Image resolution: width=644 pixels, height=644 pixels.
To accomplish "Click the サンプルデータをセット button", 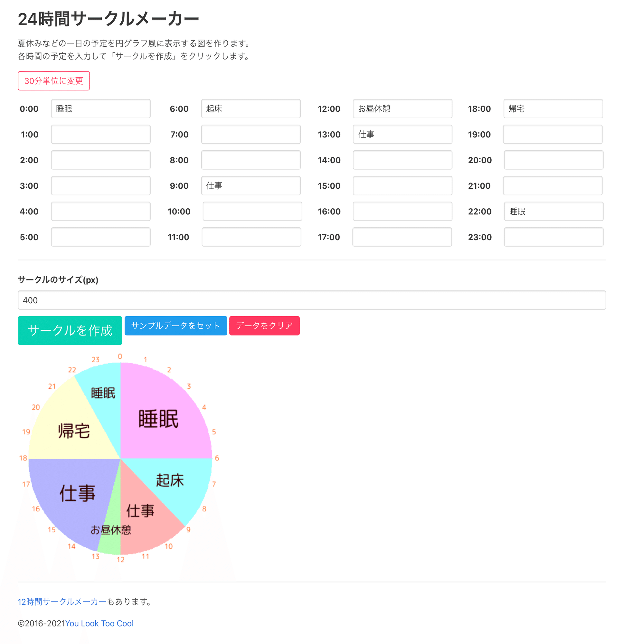I will [176, 326].
